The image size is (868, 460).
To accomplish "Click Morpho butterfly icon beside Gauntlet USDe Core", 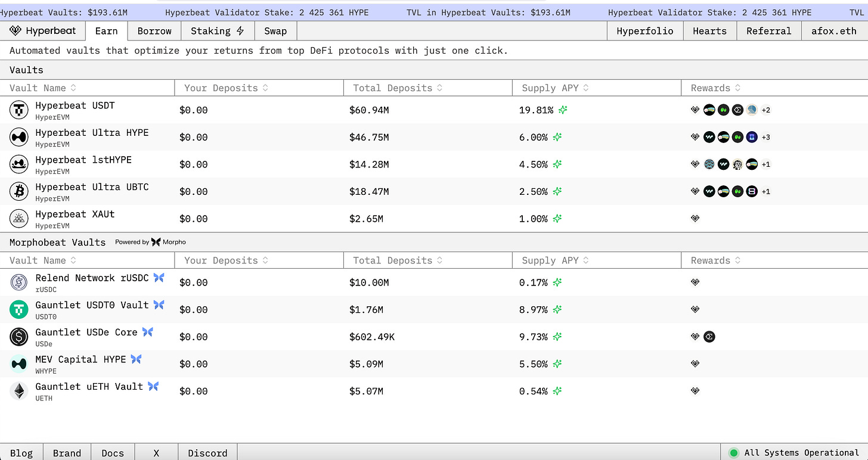I will click(147, 332).
